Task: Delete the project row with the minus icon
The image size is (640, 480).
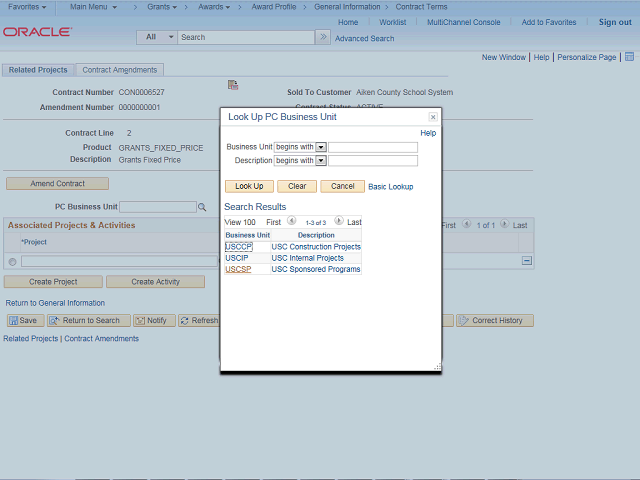Action: tap(527, 260)
